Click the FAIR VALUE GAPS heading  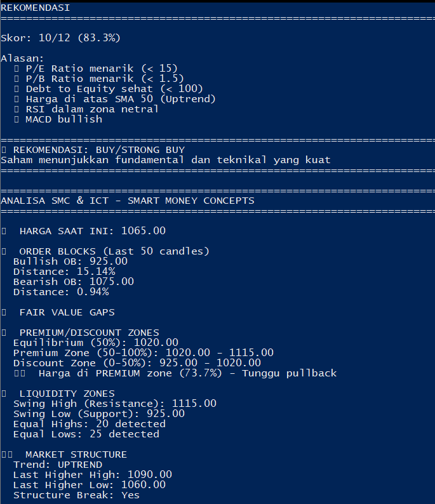67,312
